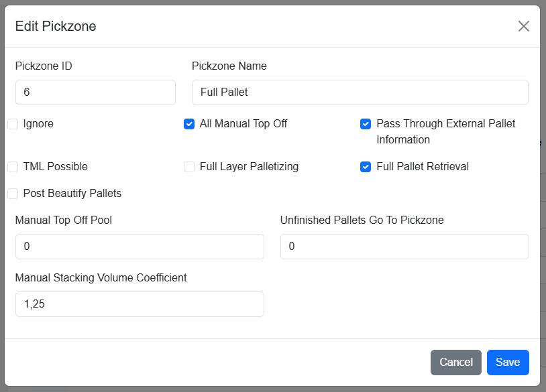
Task: Click the Manual Top Off Pool label
Action: 63,220
